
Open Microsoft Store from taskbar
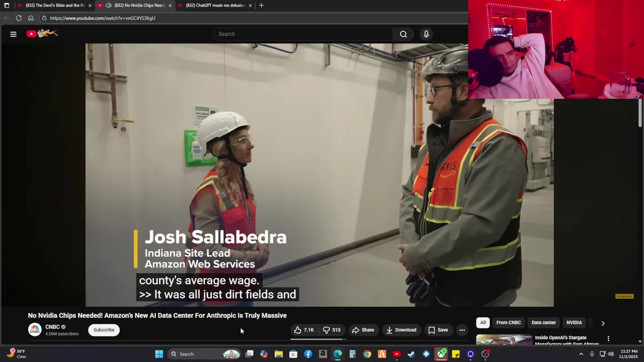point(293,354)
